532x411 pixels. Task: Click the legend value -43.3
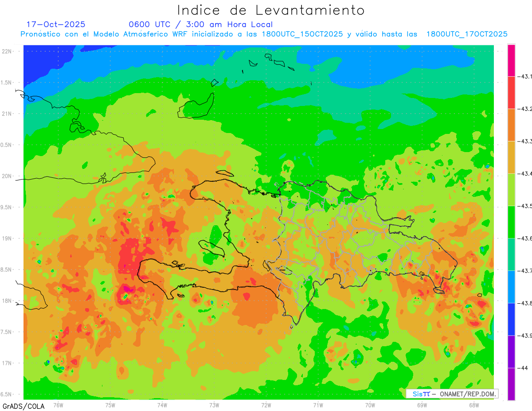click(x=524, y=141)
